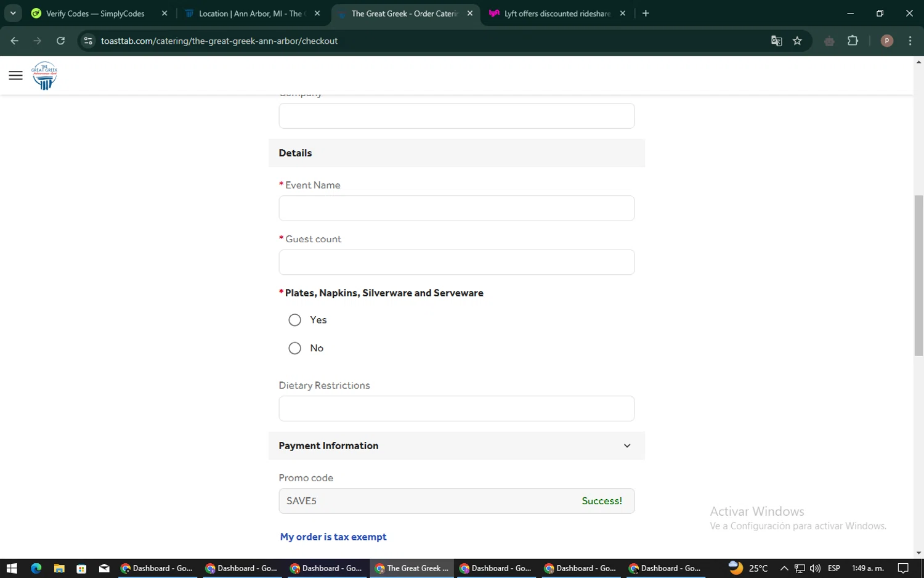Go back to the previous page
Viewport: 924px width, 578px height.
click(14, 41)
